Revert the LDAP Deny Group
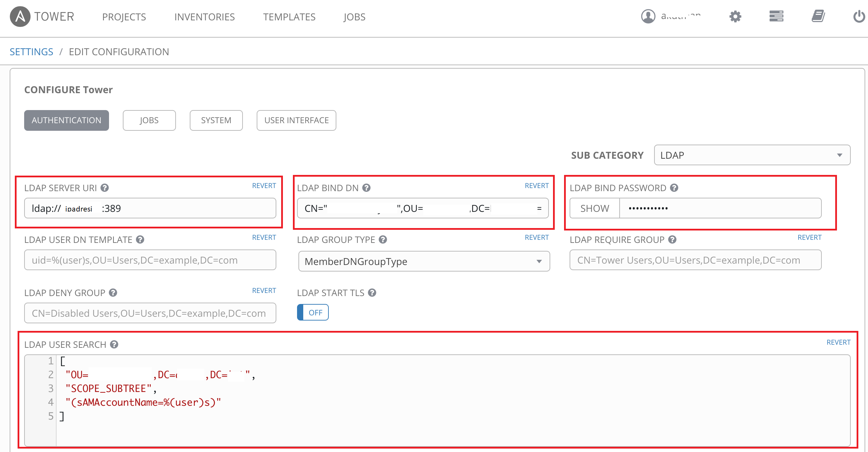The height and width of the screenshot is (452, 868). pyautogui.click(x=264, y=291)
